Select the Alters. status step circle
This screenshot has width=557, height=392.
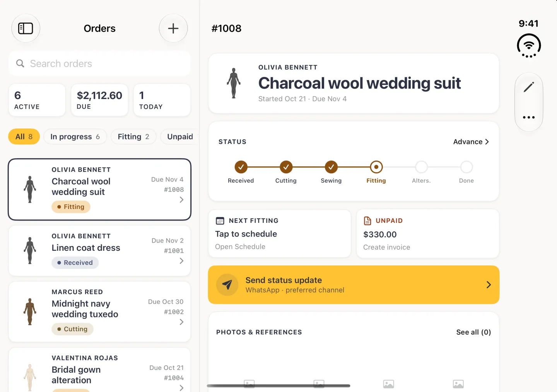421,167
